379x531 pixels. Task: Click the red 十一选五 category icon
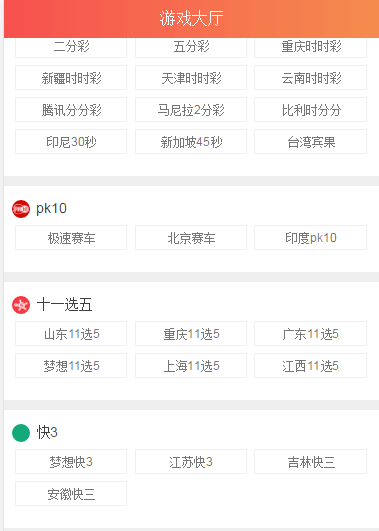coord(21,305)
